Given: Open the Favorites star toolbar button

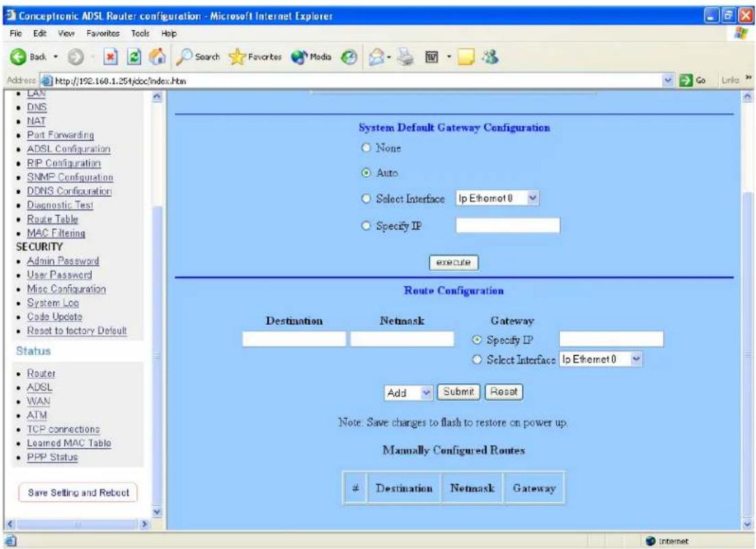Looking at the screenshot, I should pyautogui.click(x=255, y=57).
